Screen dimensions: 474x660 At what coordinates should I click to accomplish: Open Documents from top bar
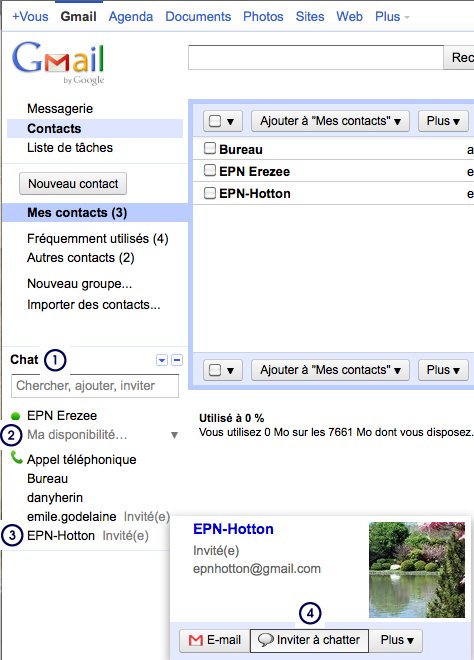(198, 16)
